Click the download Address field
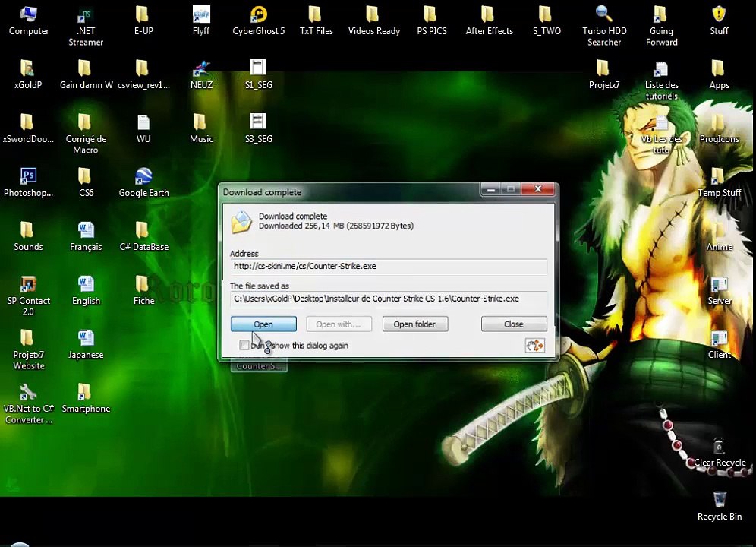 389,267
